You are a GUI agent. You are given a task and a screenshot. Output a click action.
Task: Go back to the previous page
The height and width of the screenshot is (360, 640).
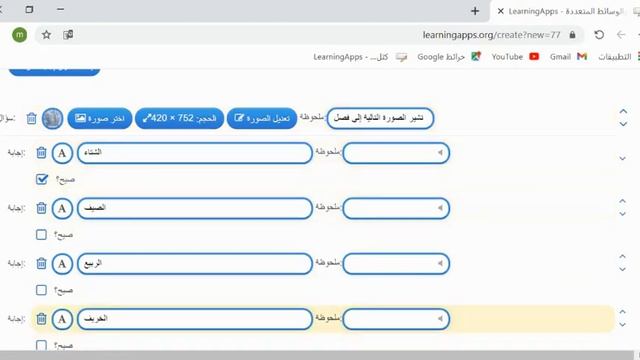pyautogui.click(x=621, y=35)
